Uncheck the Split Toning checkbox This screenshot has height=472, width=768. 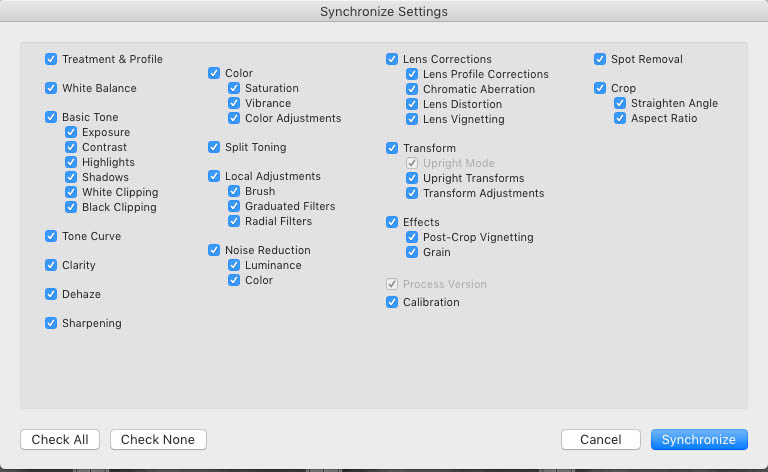pyautogui.click(x=214, y=147)
